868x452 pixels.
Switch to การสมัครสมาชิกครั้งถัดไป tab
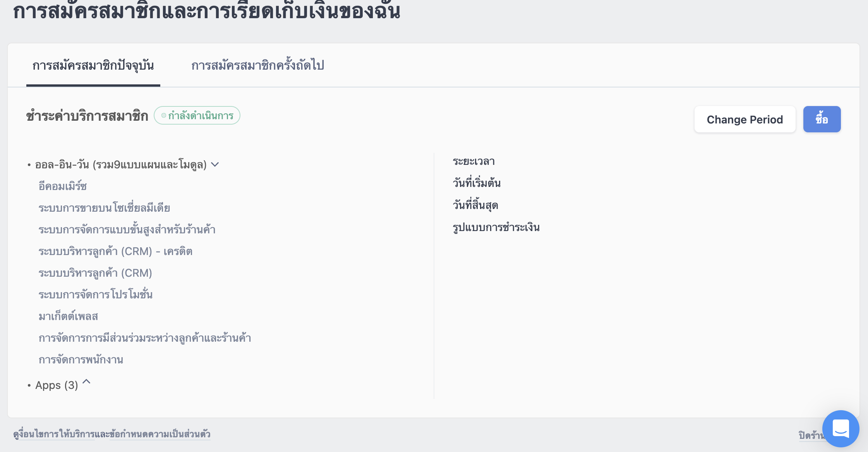point(257,65)
